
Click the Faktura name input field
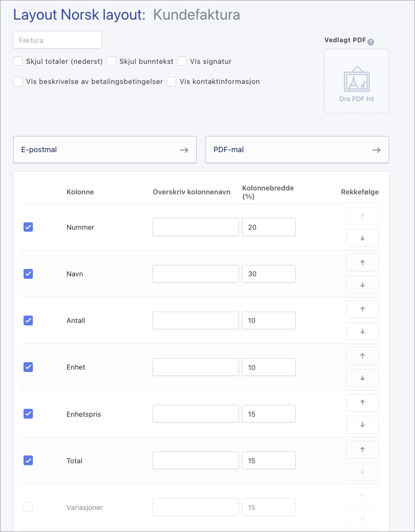tap(57, 40)
